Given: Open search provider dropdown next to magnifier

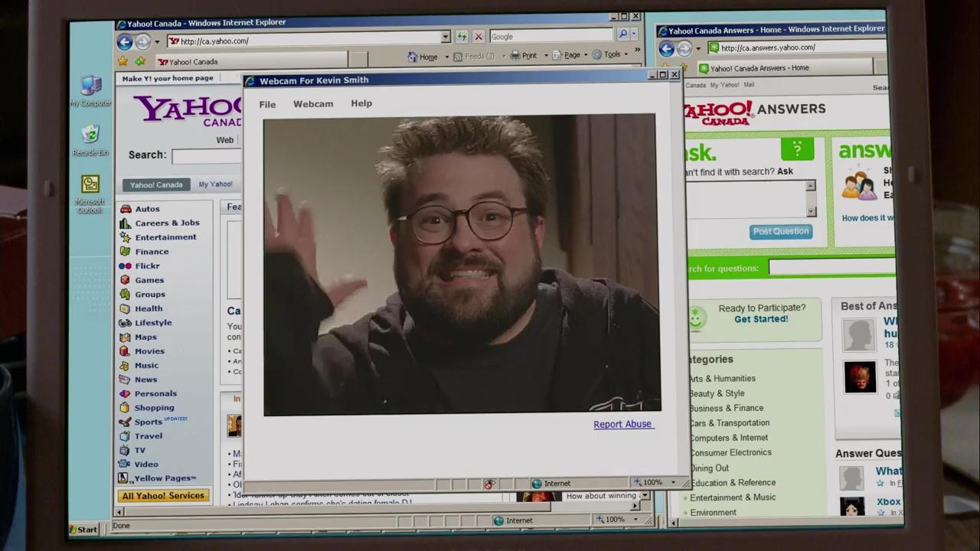Looking at the screenshot, I should point(634,35).
